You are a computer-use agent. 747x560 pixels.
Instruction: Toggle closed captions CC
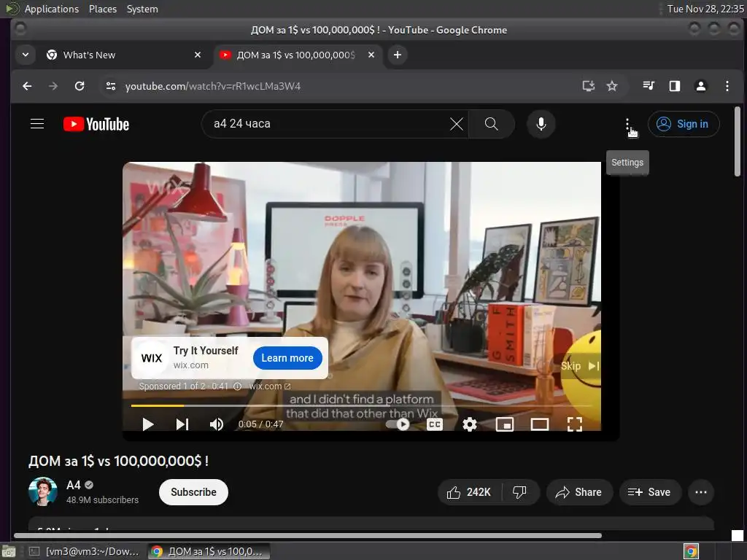(435, 424)
